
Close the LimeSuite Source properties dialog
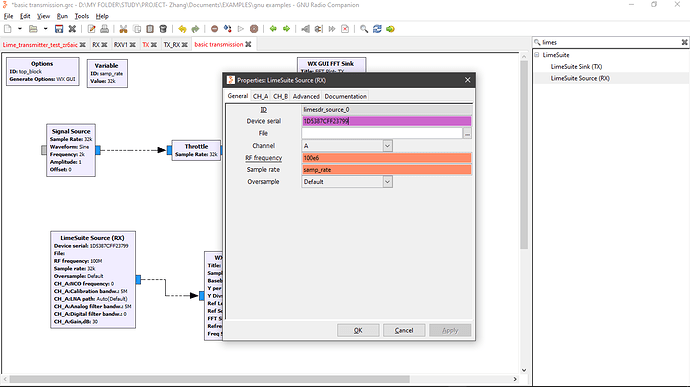click(x=467, y=80)
